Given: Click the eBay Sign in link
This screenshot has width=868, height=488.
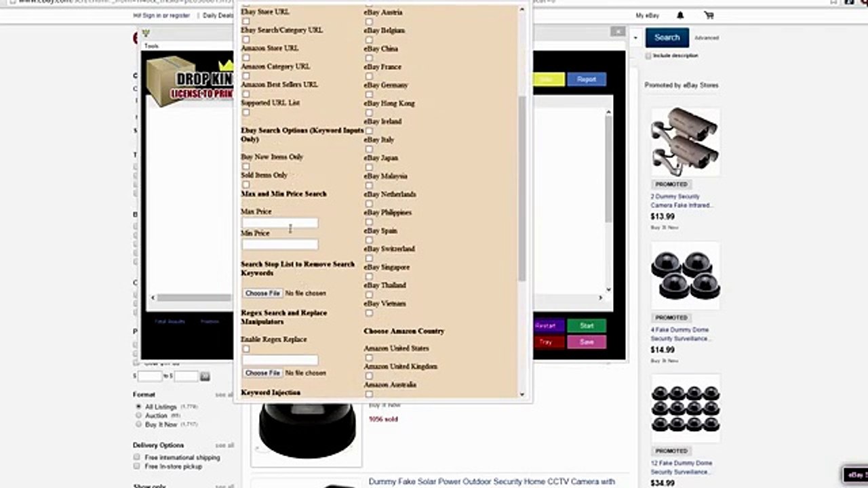Looking at the screenshot, I should tap(153, 16).
